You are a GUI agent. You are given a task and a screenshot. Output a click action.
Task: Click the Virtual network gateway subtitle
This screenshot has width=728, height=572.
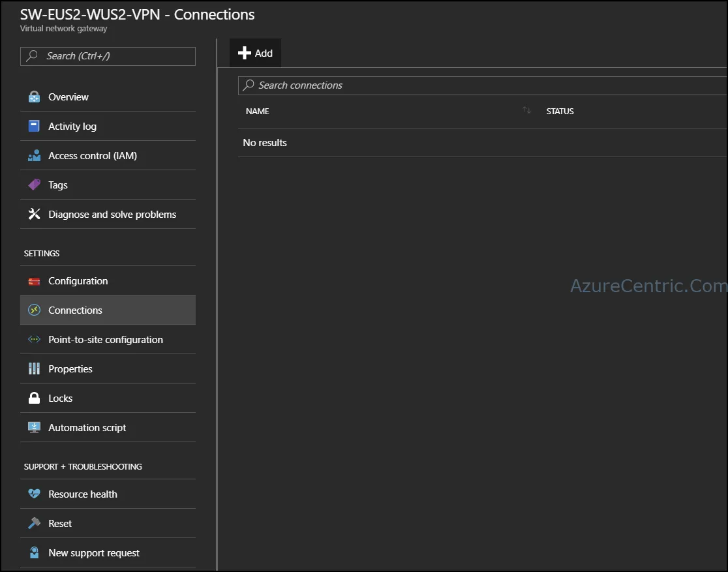click(x=64, y=28)
